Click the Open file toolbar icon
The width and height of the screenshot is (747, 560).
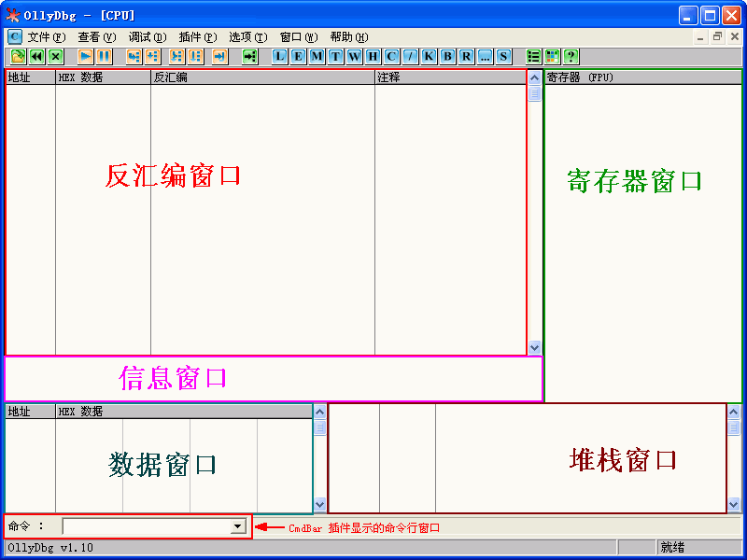(x=18, y=57)
